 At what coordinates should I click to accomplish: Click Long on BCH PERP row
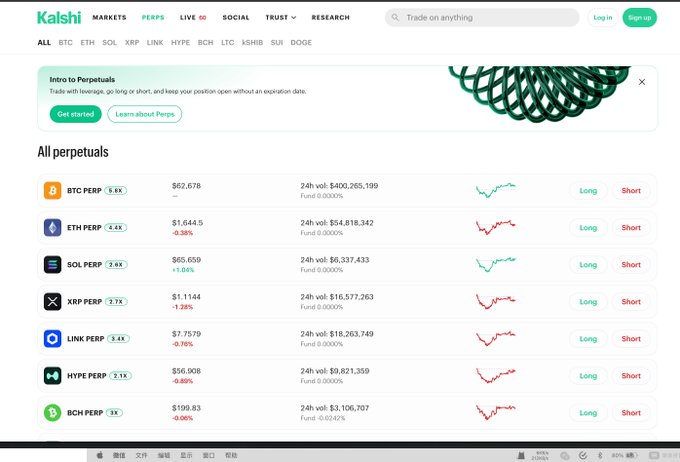[x=588, y=413]
